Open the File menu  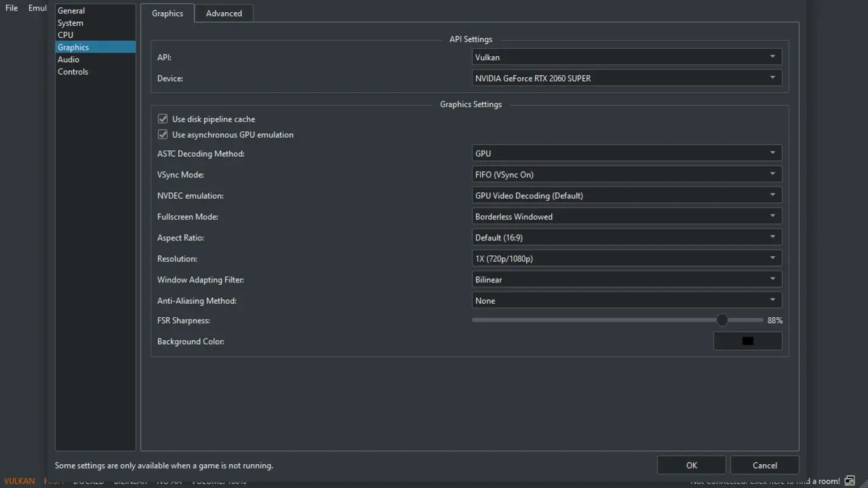tap(11, 8)
